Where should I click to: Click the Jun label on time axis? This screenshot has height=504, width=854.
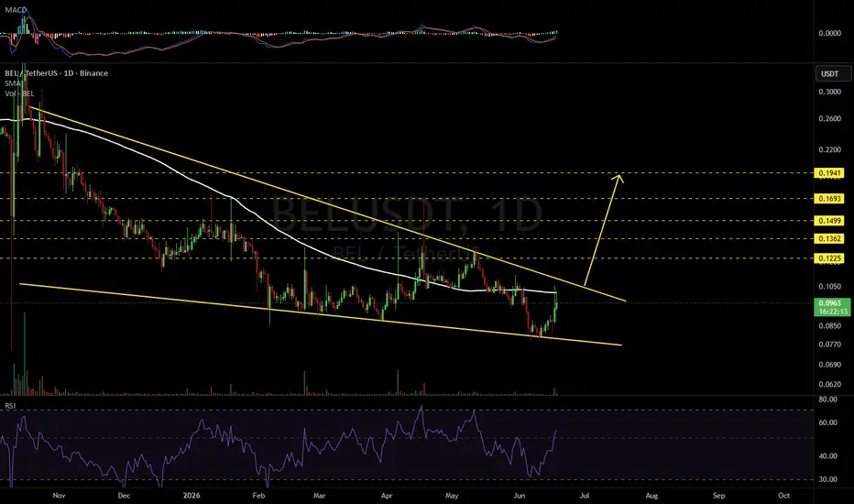click(x=520, y=496)
